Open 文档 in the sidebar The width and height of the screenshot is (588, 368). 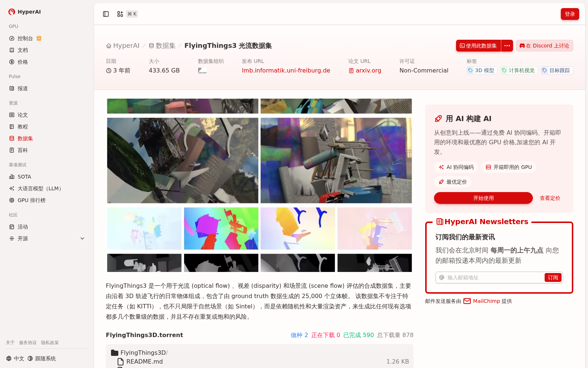(x=23, y=50)
